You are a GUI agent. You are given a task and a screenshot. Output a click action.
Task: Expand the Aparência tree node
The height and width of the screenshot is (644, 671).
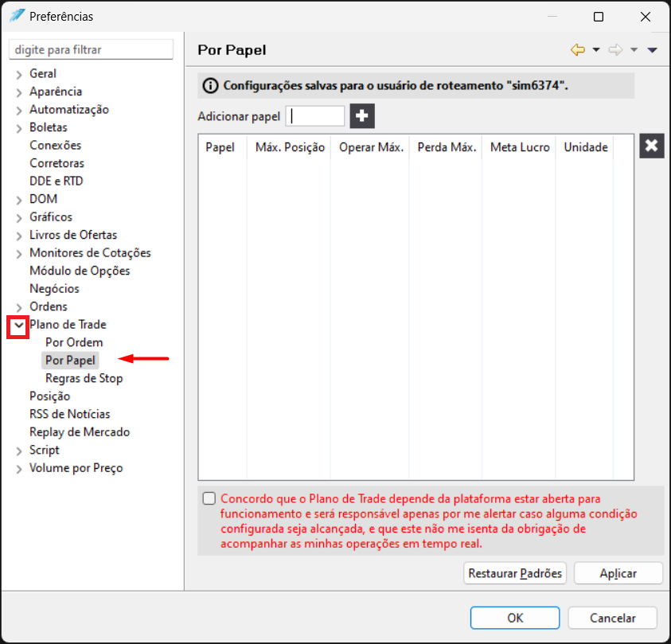tap(19, 92)
